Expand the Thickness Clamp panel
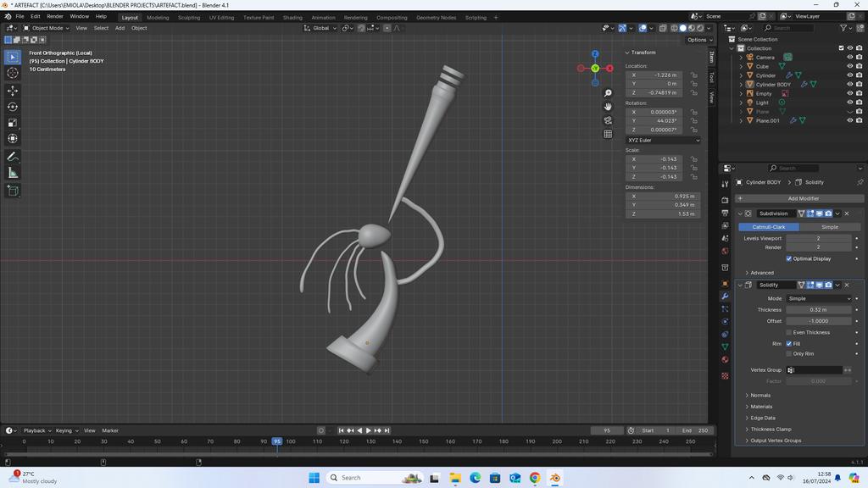The image size is (868, 488). [771, 429]
